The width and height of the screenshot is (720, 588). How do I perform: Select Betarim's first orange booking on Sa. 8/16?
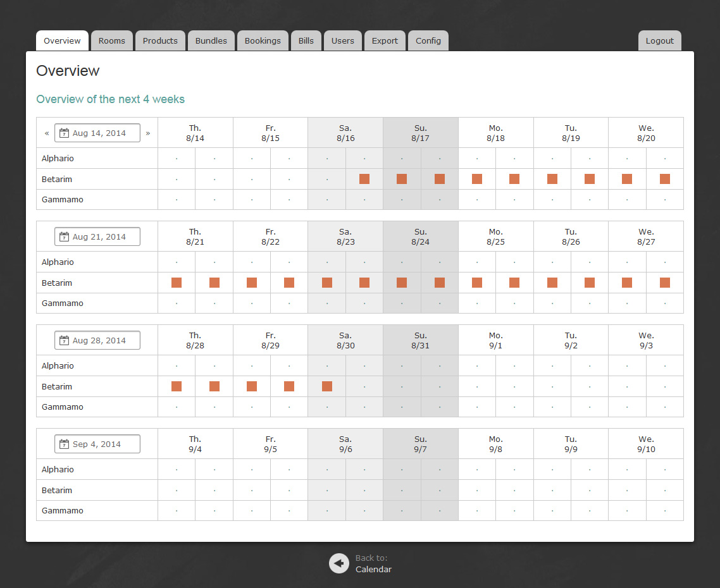(x=364, y=179)
